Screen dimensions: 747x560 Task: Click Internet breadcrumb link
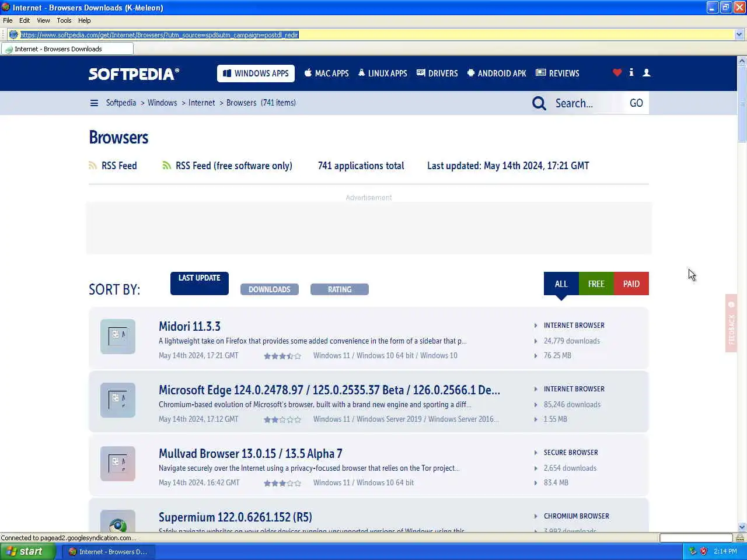[x=201, y=103]
